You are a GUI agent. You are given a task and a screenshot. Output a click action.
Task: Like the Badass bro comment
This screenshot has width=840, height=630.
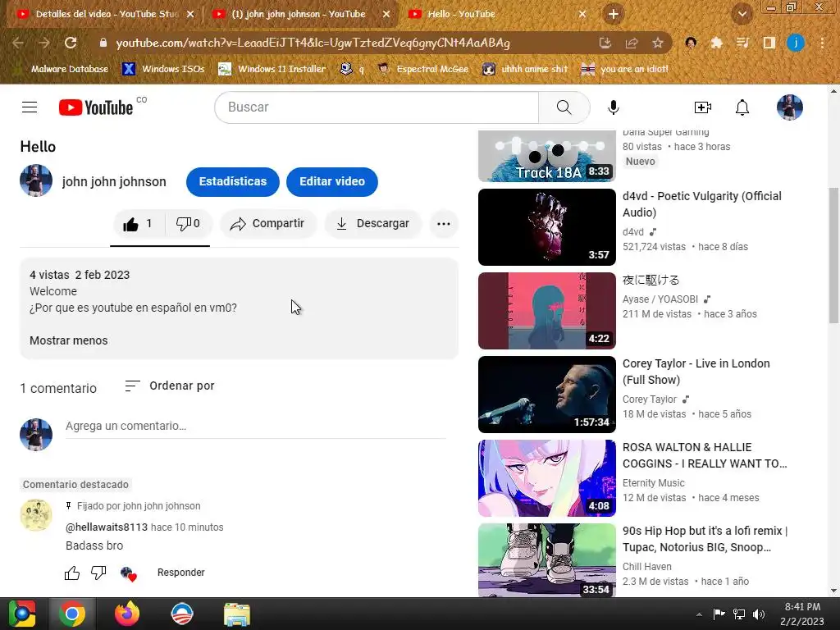[x=72, y=573]
